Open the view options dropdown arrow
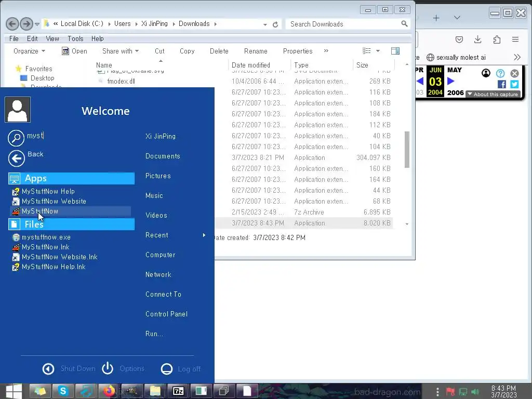 coord(378,51)
